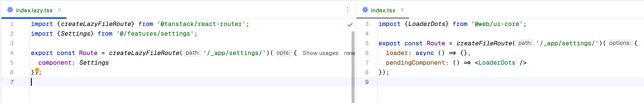The height and width of the screenshot is (103, 644).
Task: Close the index.tsx tab
Action: [402, 10]
